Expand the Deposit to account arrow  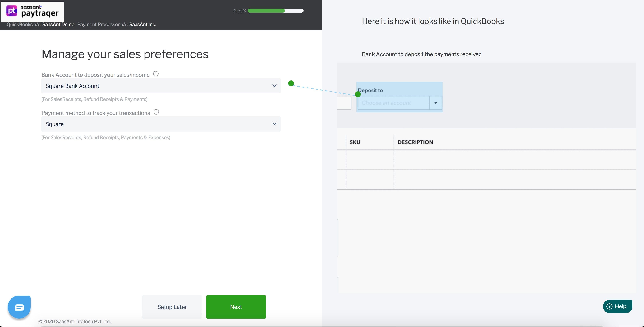pos(435,103)
